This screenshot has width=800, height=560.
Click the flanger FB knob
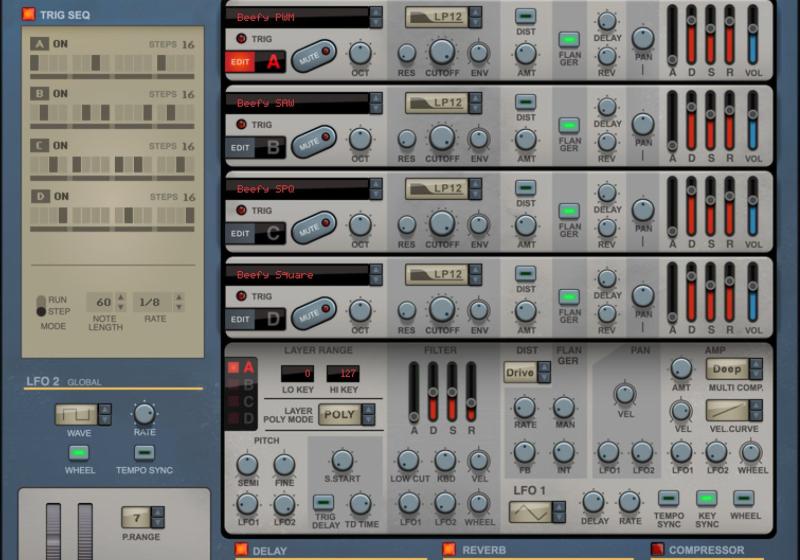click(x=524, y=452)
